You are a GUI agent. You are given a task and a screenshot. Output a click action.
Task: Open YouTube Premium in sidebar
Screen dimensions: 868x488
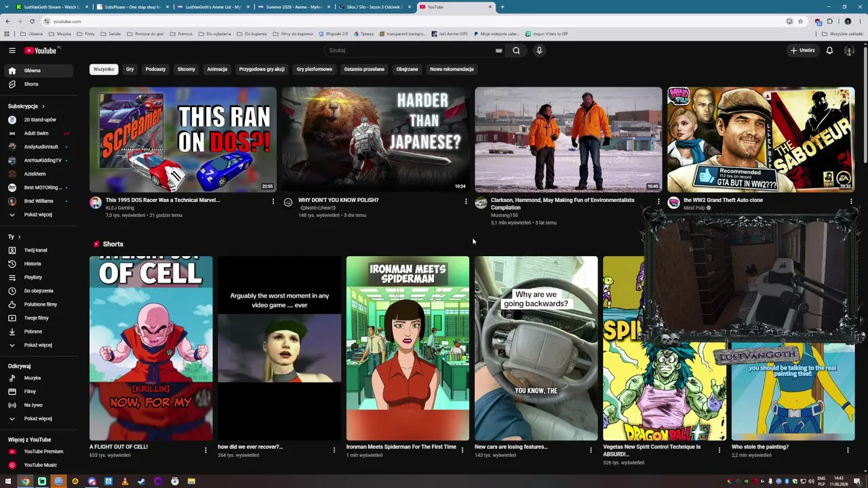38,451
